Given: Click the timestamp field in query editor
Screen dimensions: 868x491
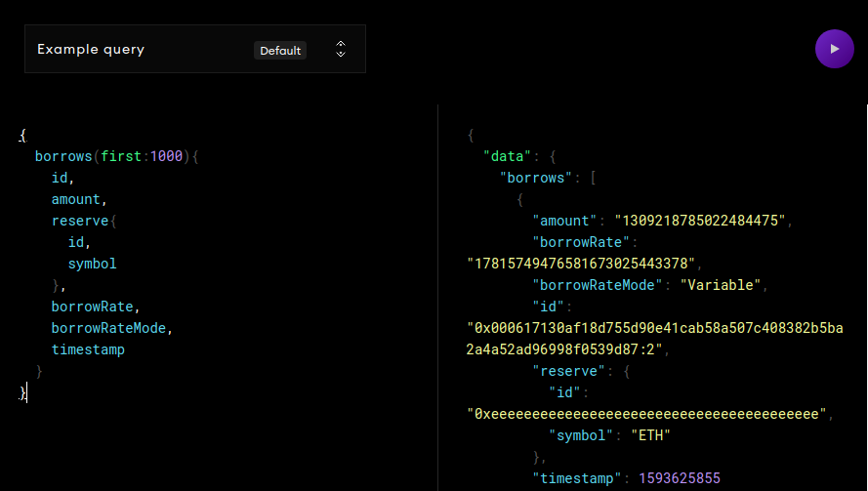Looking at the screenshot, I should click(x=88, y=349).
